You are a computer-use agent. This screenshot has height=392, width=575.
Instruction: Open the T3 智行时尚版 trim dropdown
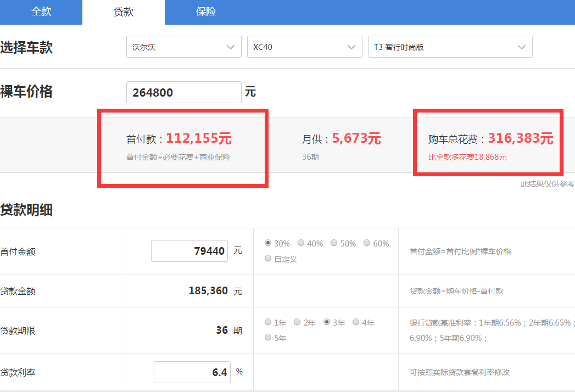click(450, 47)
